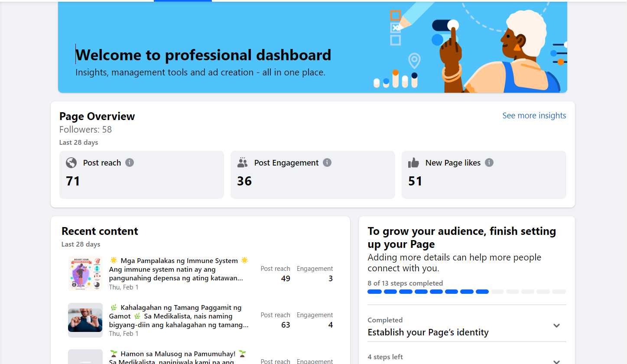Image resolution: width=627 pixels, height=364 pixels.
Task: Click the Last 28 days label under Recent content
Action: [x=81, y=244]
